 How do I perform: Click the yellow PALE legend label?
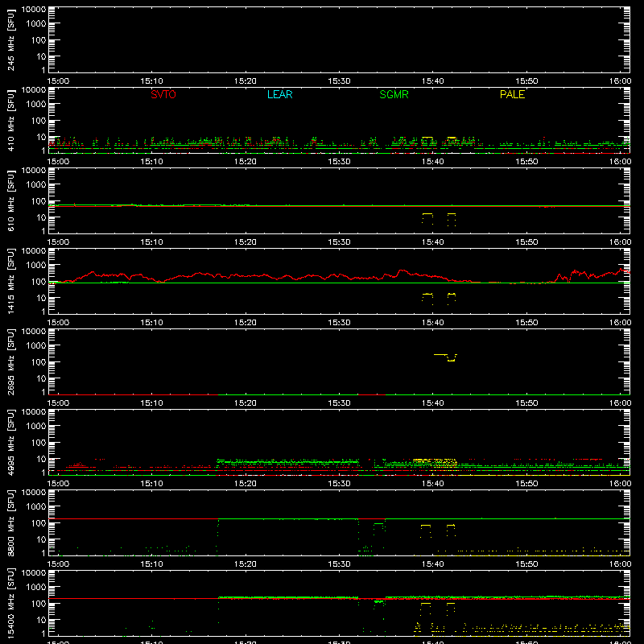[512, 94]
